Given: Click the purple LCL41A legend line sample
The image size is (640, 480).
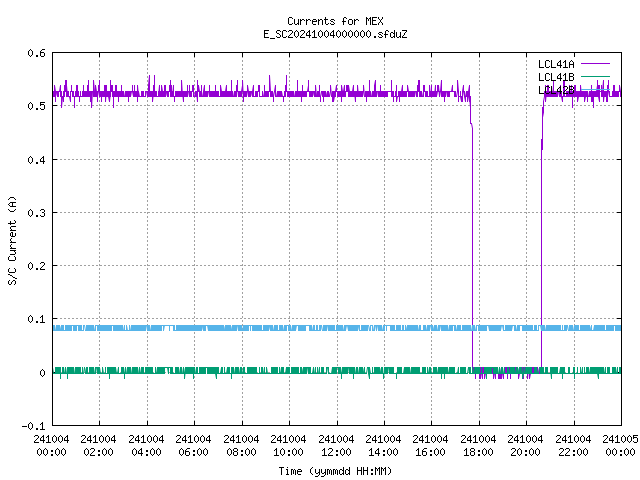Looking at the screenshot, I should (x=595, y=64).
